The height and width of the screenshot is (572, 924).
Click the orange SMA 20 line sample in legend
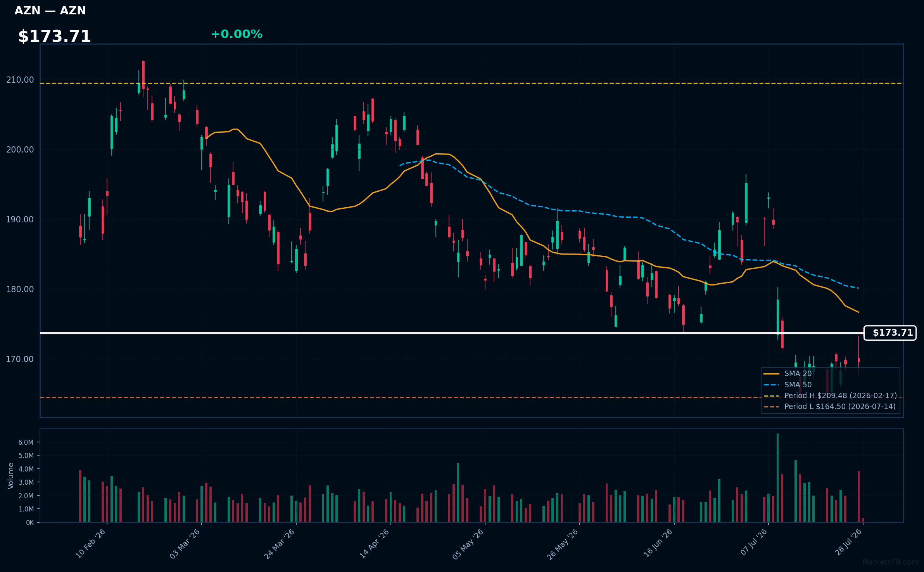click(x=771, y=374)
